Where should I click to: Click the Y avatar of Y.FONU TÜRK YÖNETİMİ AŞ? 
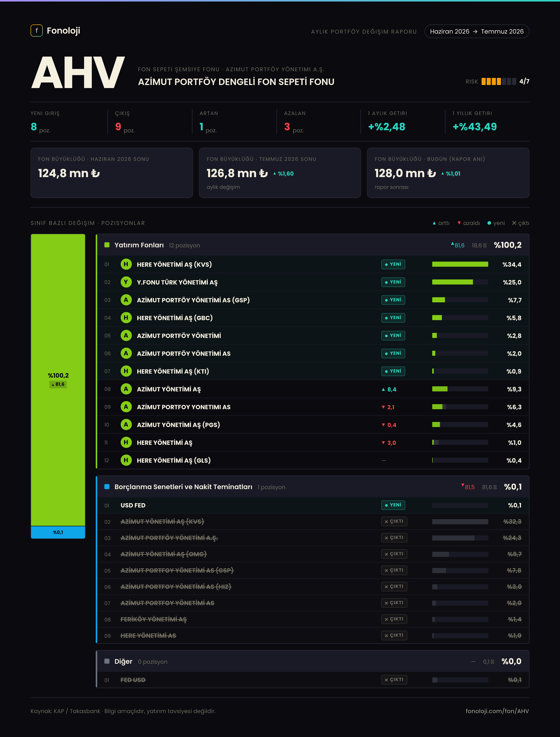coord(126,282)
